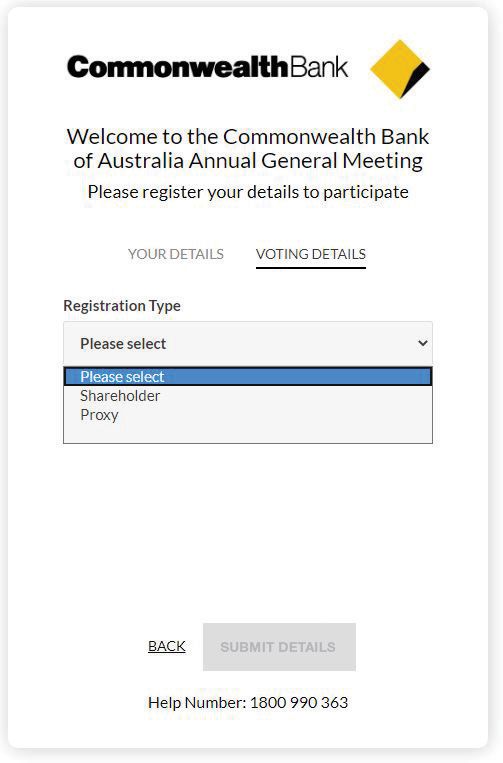Click the Help Number label text
Image resolution: width=503 pixels, height=763 pixels.
tap(198, 703)
